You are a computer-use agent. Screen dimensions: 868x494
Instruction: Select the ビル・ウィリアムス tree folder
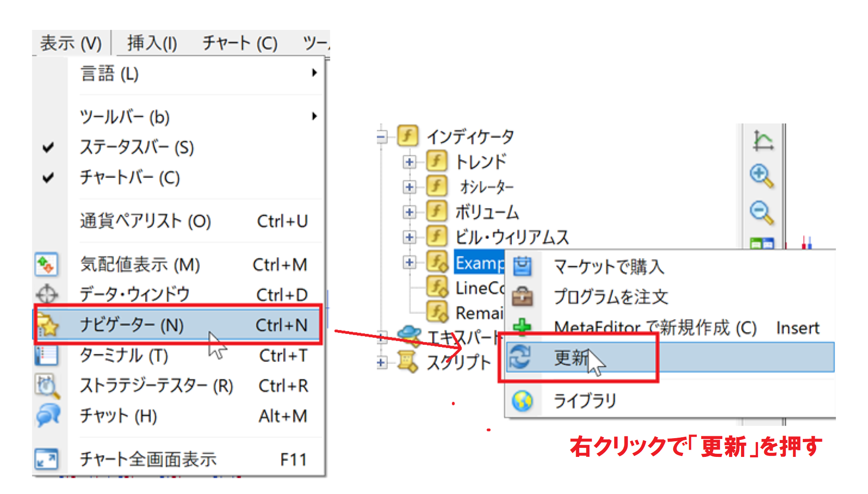click(x=512, y=237)
